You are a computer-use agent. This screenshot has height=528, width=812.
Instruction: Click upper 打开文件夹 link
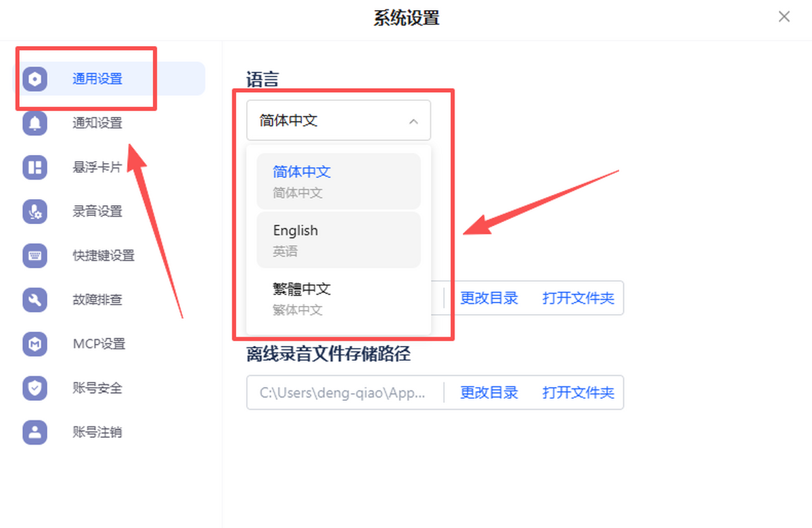click(579, 298)
